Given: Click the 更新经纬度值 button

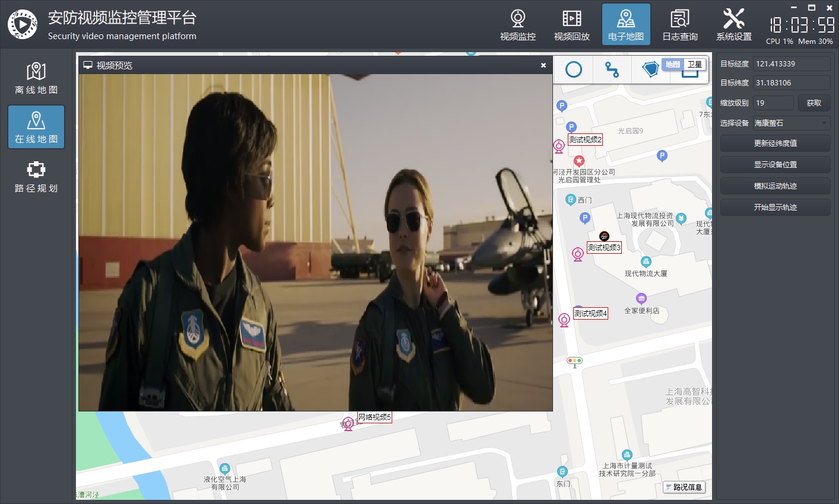Looking at the screenshot, I should pos(775,143).
